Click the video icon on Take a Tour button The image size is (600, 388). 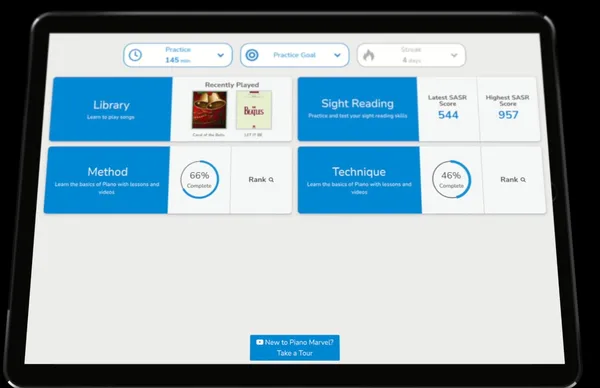(259, 342)
